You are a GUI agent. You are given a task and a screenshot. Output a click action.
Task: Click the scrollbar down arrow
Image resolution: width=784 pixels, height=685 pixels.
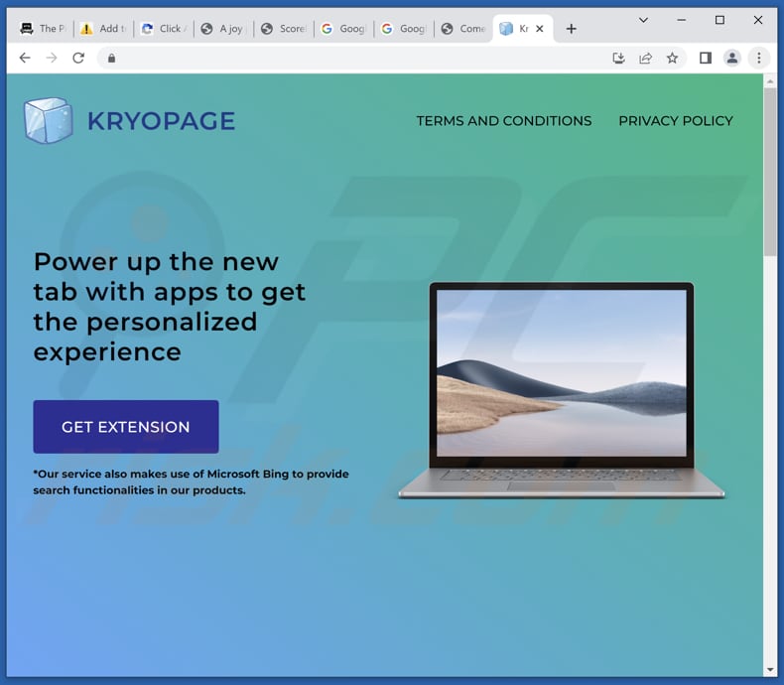click(770, 670)
